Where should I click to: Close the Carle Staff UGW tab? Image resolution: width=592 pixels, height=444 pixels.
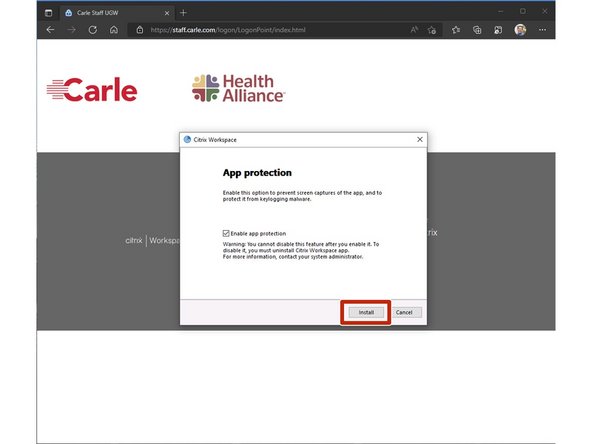(x=167, y=13)
